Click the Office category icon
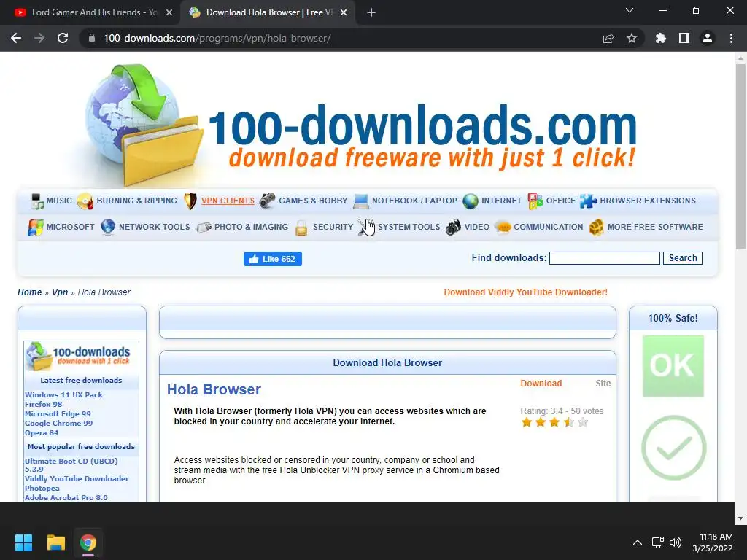This screenshot has width=747, height=560. click(535, 201)
